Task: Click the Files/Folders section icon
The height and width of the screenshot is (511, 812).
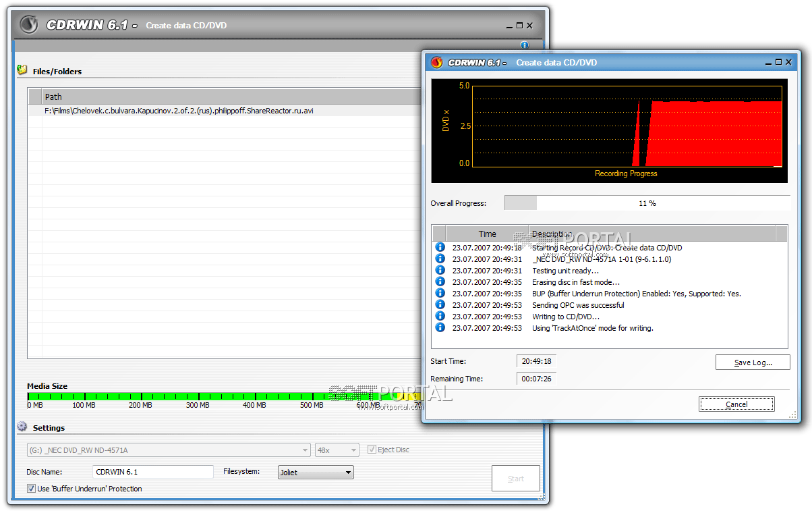Action: click(22, 70)
